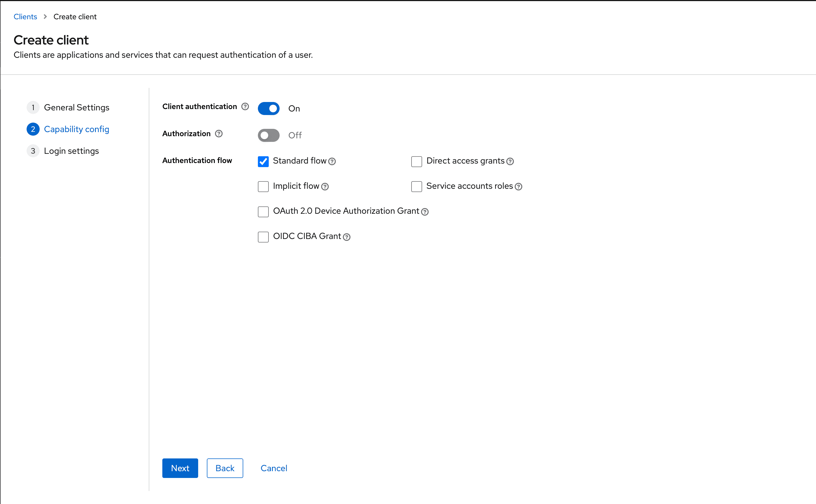This screenshot has height=504, width=816.
Task: Enable Direct access grants
Action: tap(416, 161)
